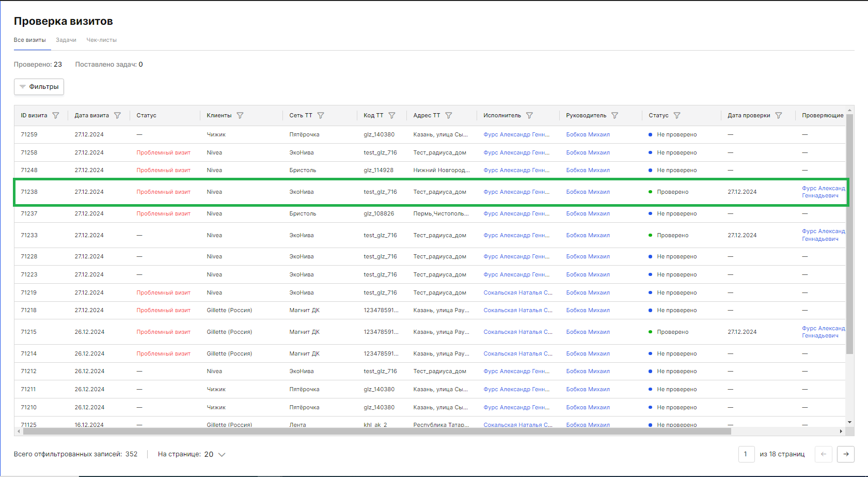Select visit ID 71259 cell
This screenshot has width=868, height=477.
(x=29, y=134)
